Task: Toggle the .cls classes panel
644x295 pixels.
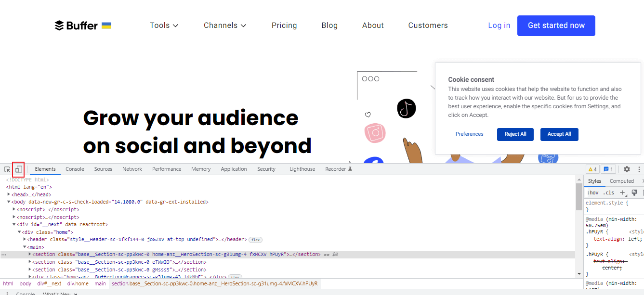Action: (x=609, y=192)
